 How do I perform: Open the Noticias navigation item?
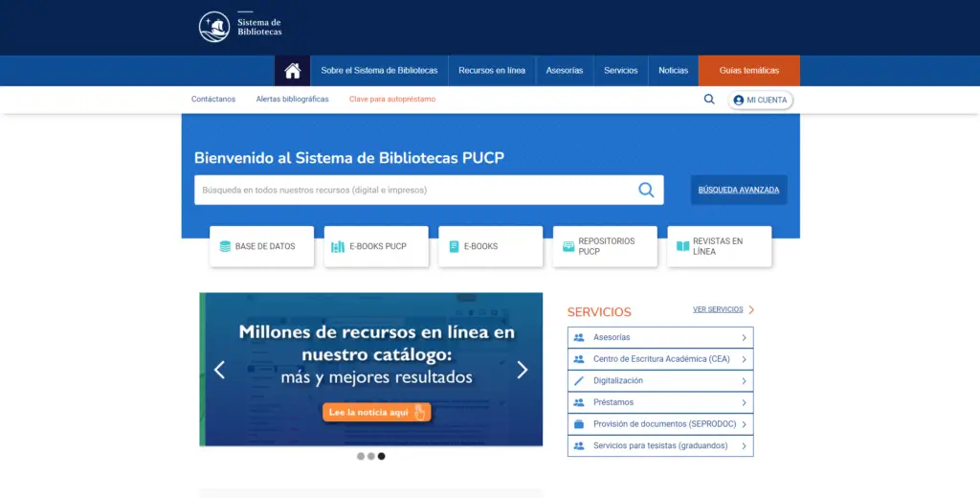pyautogui.click(x=673, y=71)
